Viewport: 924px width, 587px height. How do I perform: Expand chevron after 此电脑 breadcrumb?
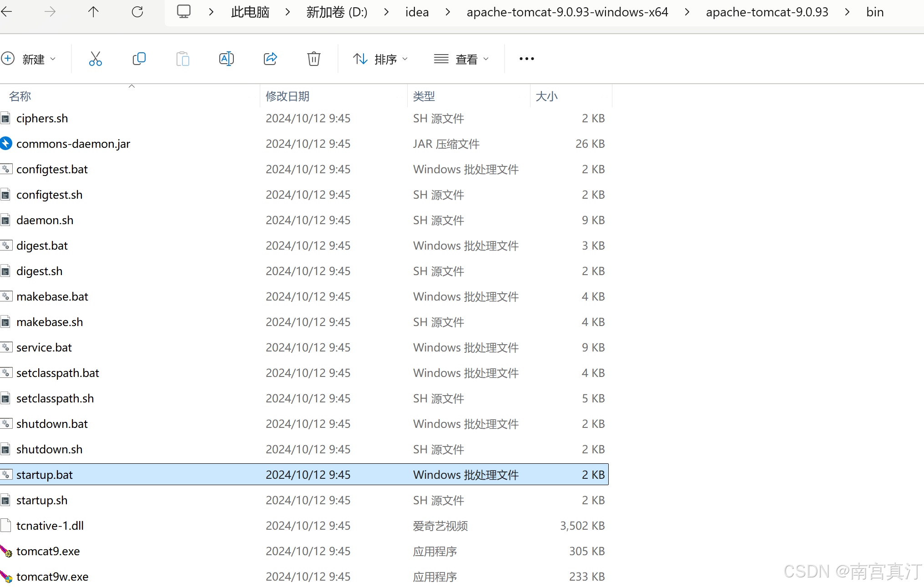(x=288, y=12)
